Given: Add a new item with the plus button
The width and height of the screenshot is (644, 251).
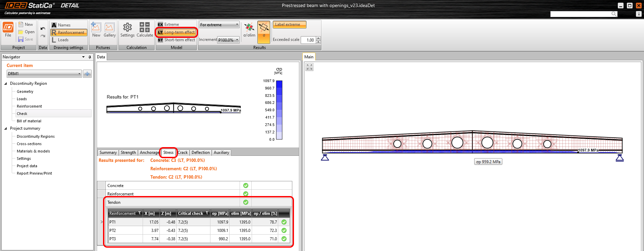Looking at the screenshot, I should coord(87,74).
